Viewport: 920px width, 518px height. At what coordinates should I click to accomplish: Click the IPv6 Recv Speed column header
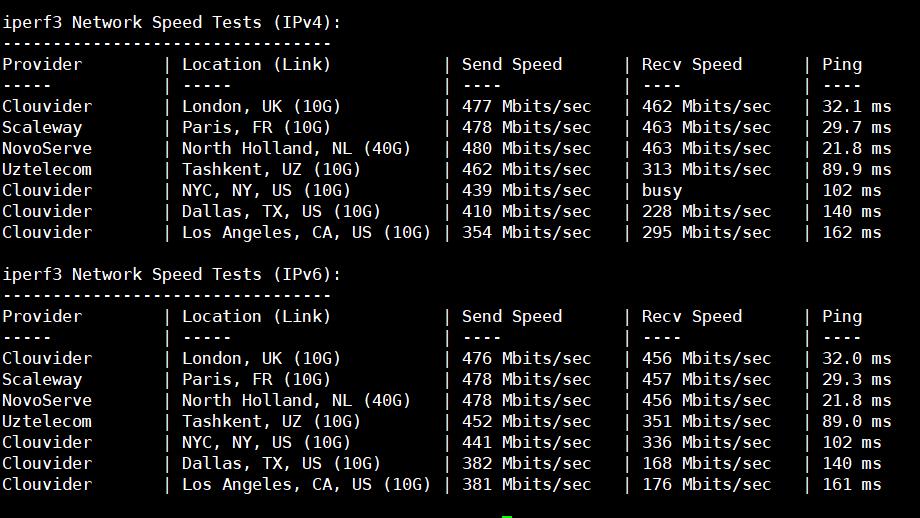pos(692,316)
